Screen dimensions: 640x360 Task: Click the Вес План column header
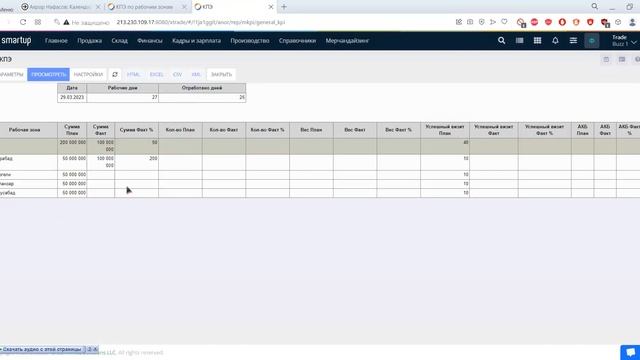pyautogui.click(x=311, y=130)
